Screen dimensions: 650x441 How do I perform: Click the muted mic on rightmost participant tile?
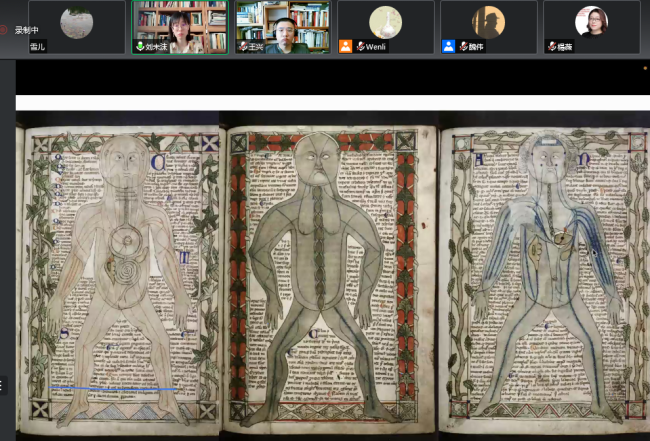tap(552, 47)
